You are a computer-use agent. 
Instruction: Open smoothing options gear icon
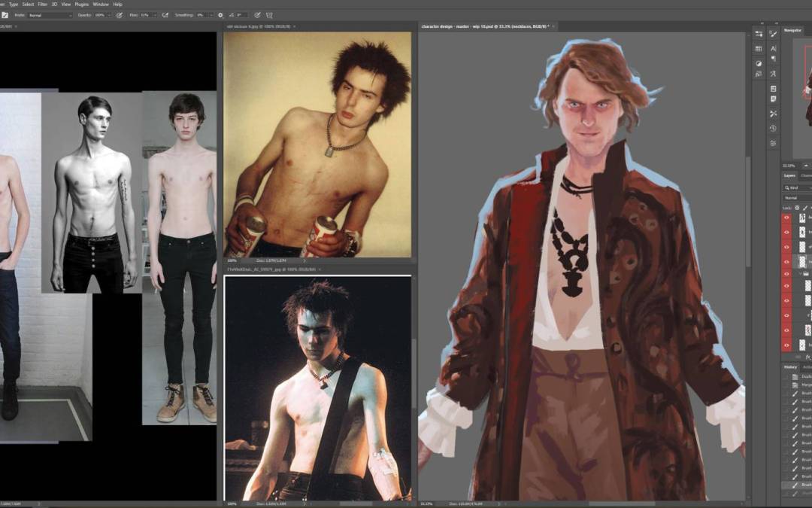click(x=220, y=14)
